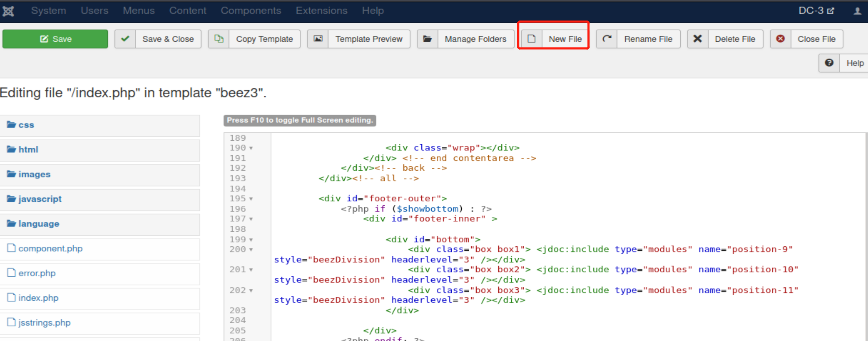This screenshot has width=868, height=341.
Task: Click the Joomla logo icon
Action: (8, 11)
